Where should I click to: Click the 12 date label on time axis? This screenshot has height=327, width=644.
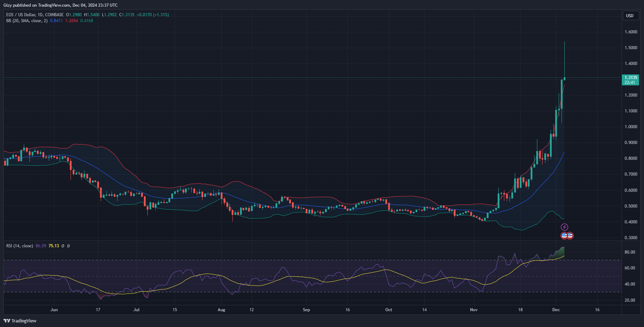(x=252, y=310)
